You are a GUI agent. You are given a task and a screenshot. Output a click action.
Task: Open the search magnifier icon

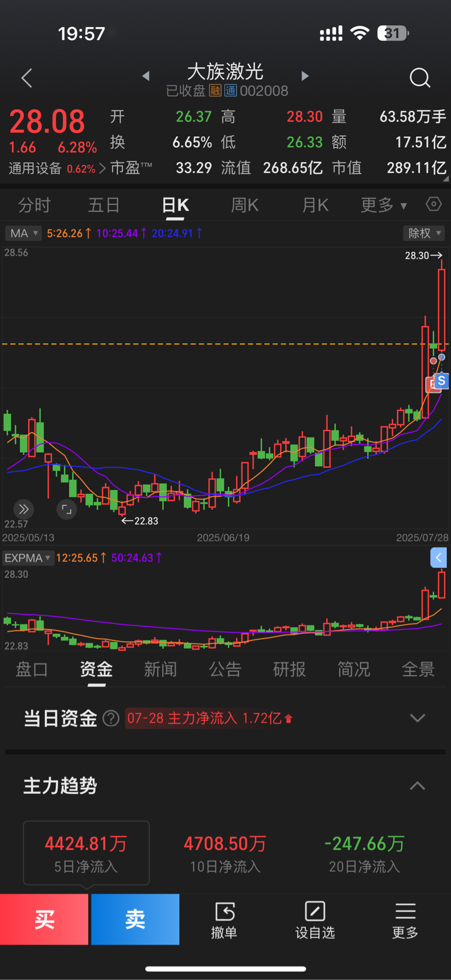pyautogui.click(x=420, y=78)
